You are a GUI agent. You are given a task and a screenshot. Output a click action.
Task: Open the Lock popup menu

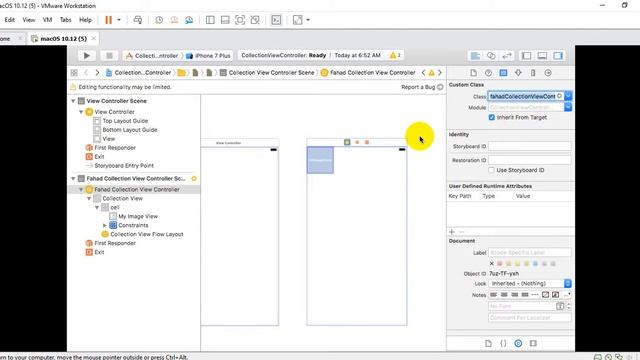[x=530, y=283]
